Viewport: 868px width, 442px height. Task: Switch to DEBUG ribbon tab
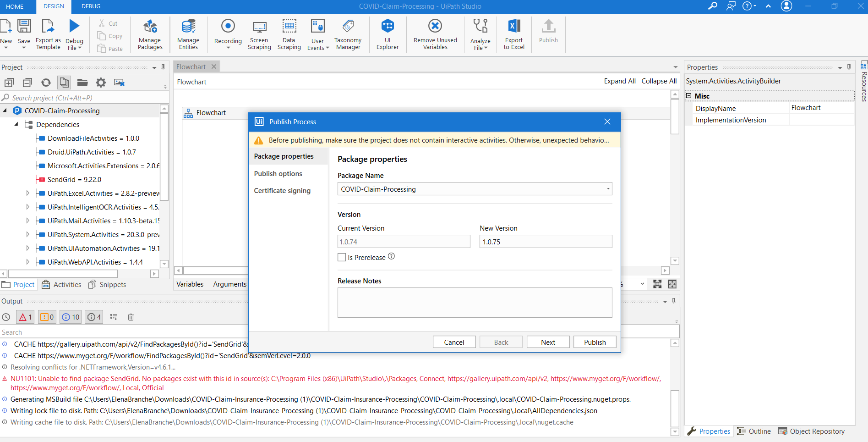coord(91,6)
